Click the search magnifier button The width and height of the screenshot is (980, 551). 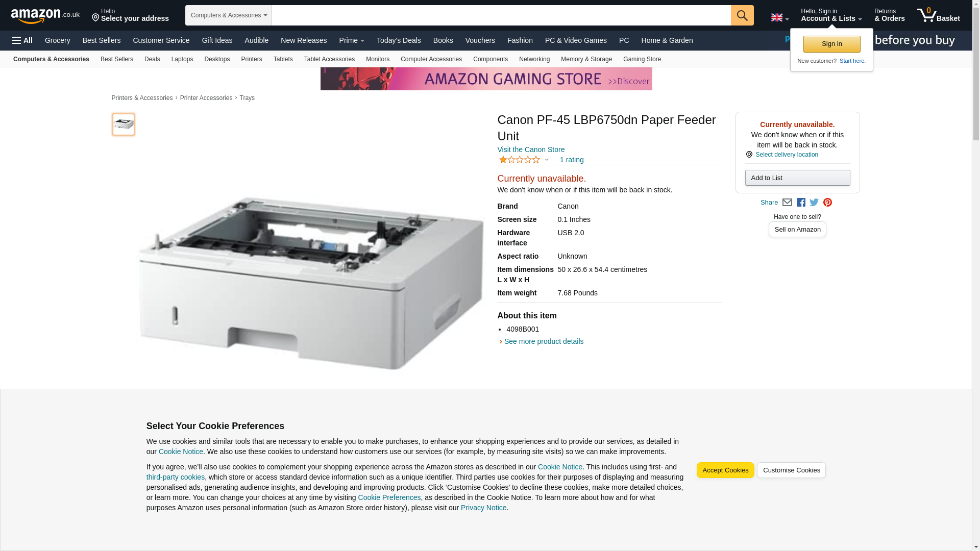742,15
